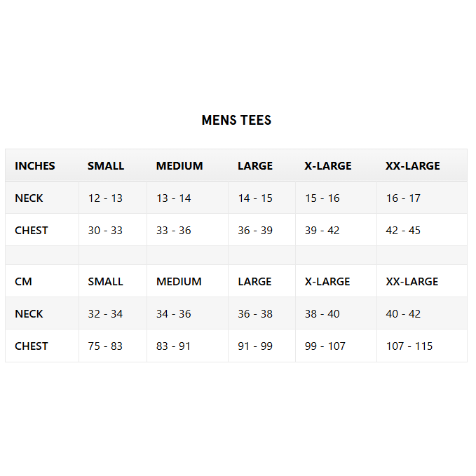Click the chest value 83 - 91

(x=174, y=346)
